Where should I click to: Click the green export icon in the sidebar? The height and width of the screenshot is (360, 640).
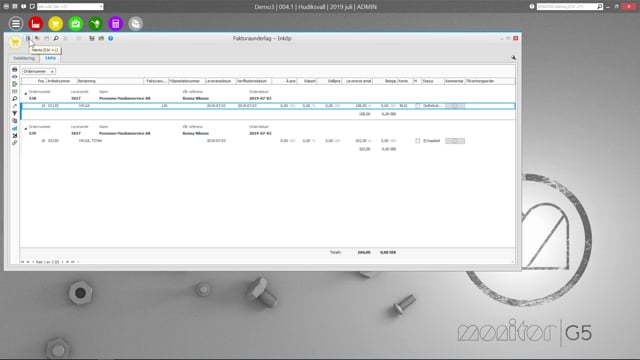(15, 84)
